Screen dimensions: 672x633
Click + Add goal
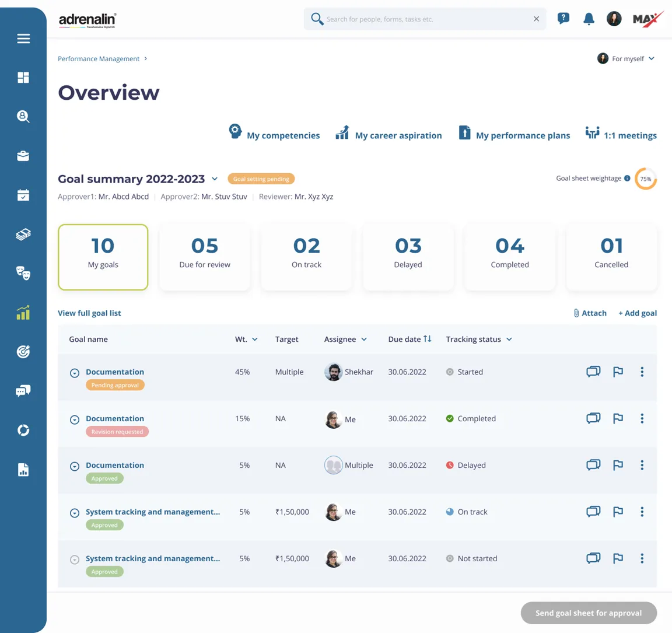tap(637, 313)
